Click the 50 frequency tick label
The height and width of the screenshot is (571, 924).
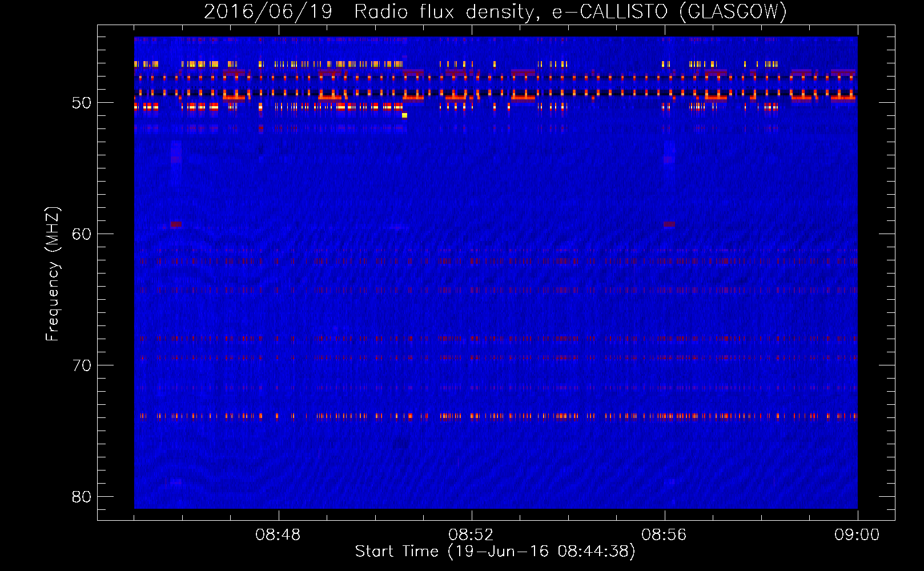[x=82, y=103]
